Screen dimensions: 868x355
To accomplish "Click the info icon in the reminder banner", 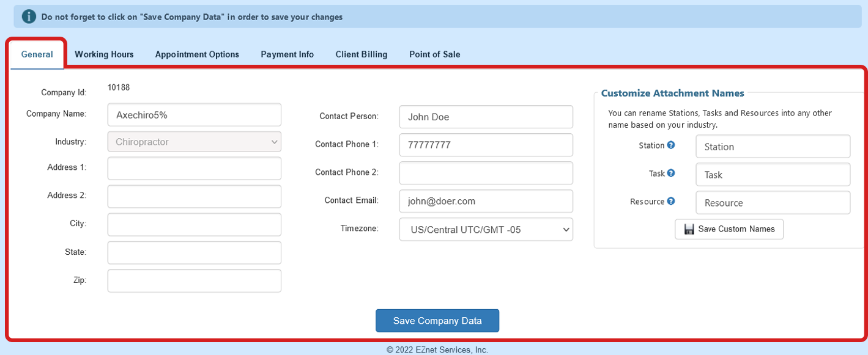I will 28,16.
